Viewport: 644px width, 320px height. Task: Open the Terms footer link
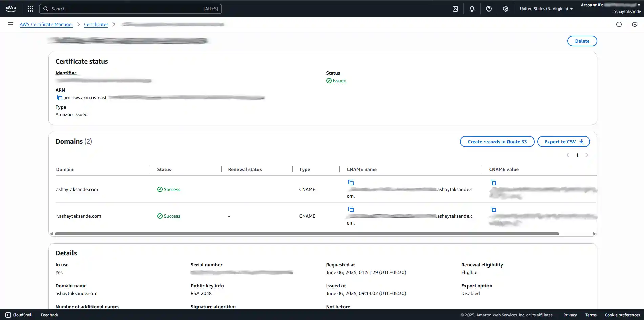[x=591, y=315]
